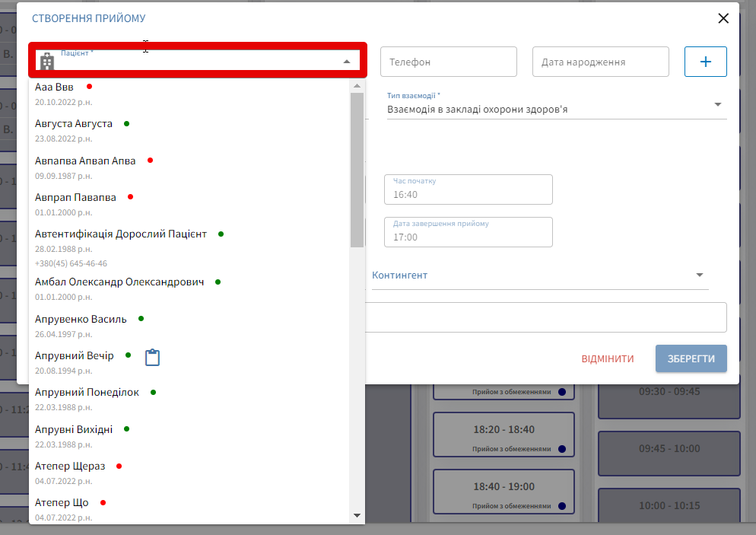Viewport: 756px width, 535px height.
Task: Close the Створення прийому dialog
Action: [x=723, y=18]
